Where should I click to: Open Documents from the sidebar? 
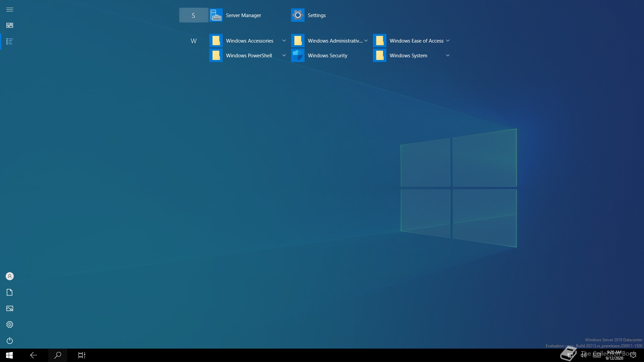click(10, 292)
